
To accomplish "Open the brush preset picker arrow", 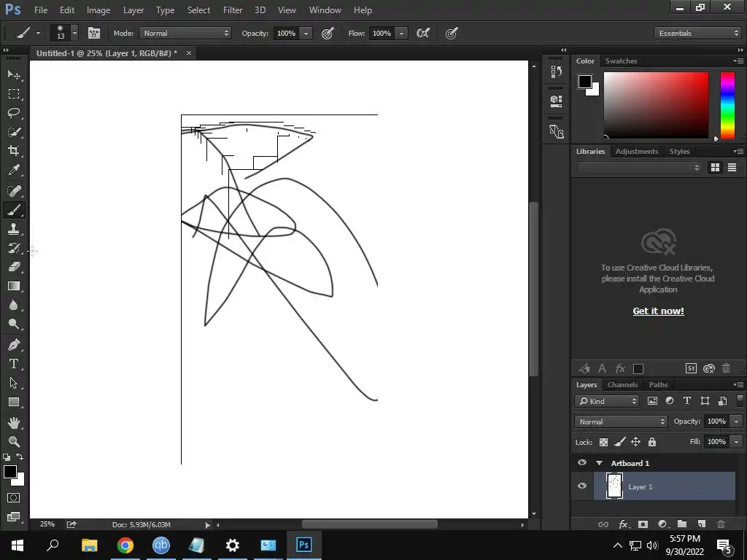I will [x=75, y=33].
